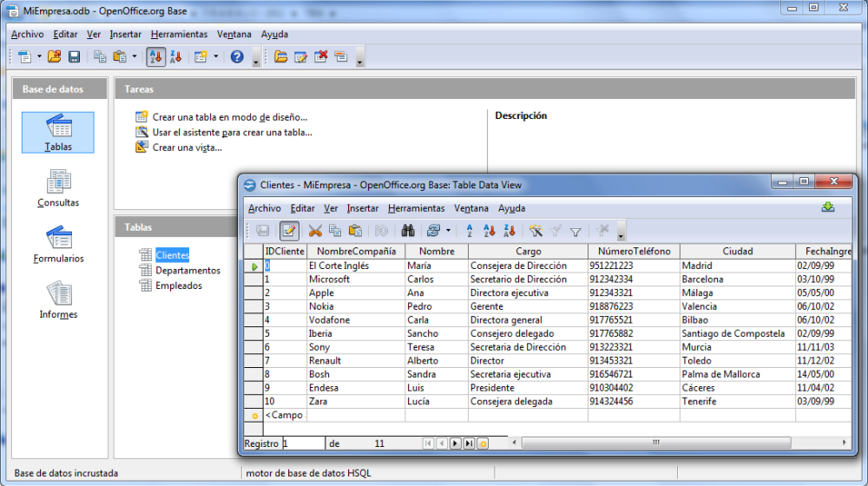Click Paste icon in Clientes toolbar
The image size is (868, 486).
355,231
